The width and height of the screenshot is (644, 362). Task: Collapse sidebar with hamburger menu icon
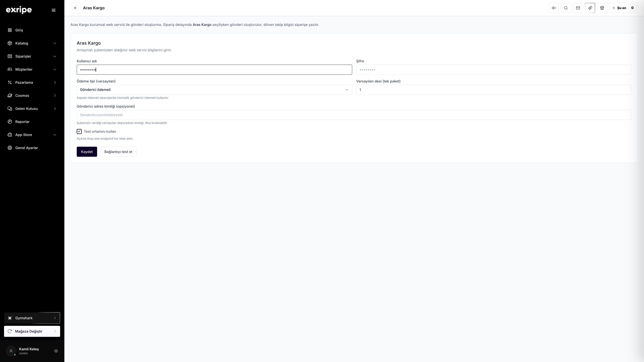(54, 10)
